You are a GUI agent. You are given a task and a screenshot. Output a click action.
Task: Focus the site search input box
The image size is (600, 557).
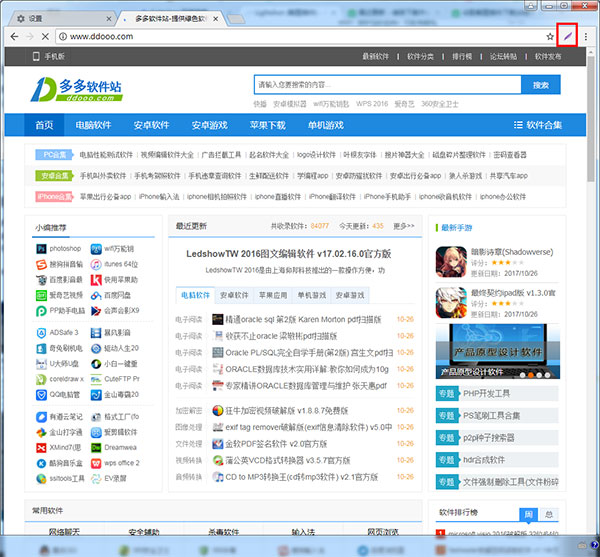pyautogui.click(x=387, y=85)
